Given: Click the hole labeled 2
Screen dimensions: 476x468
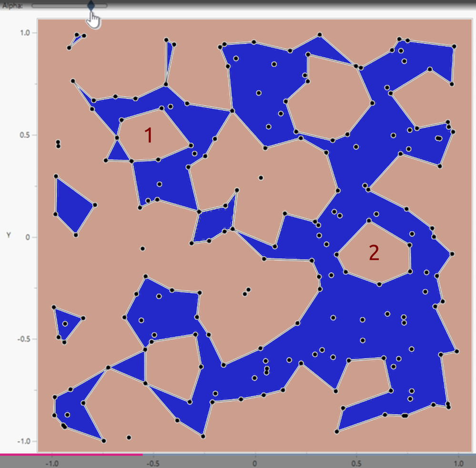Looking at the screenshot, I should pyautogui.click(x=374, y=253).
